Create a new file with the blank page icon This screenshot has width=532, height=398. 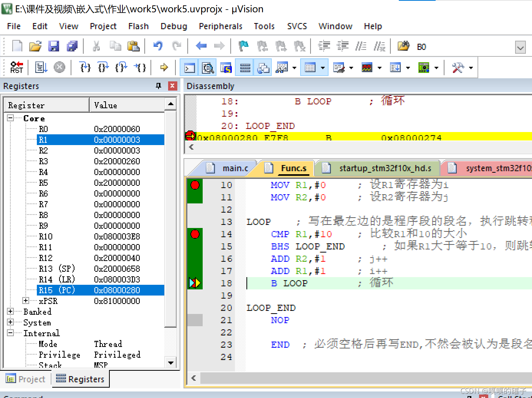point(17,46)
